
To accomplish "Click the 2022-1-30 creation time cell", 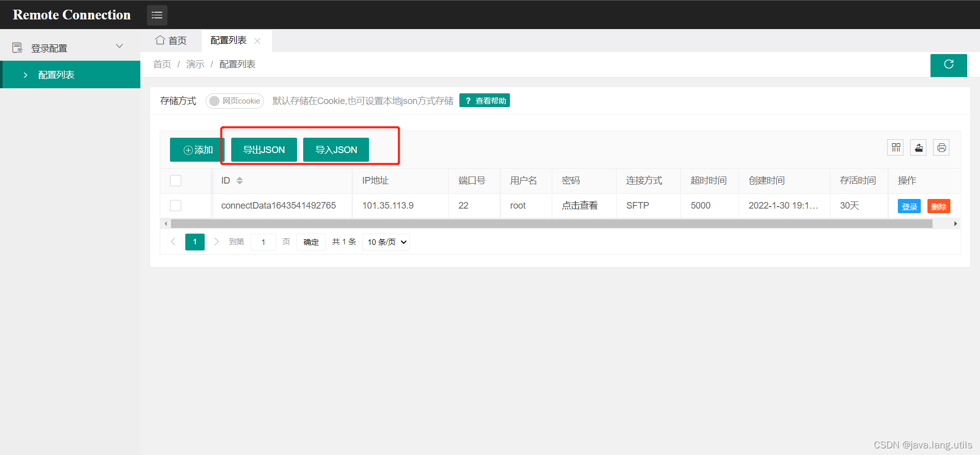I will click(x=783, y=206).
